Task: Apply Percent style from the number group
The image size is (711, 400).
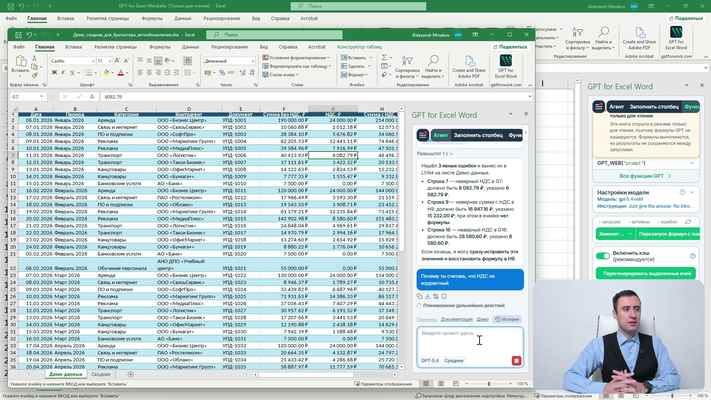Action: click(x=222, y=73)
